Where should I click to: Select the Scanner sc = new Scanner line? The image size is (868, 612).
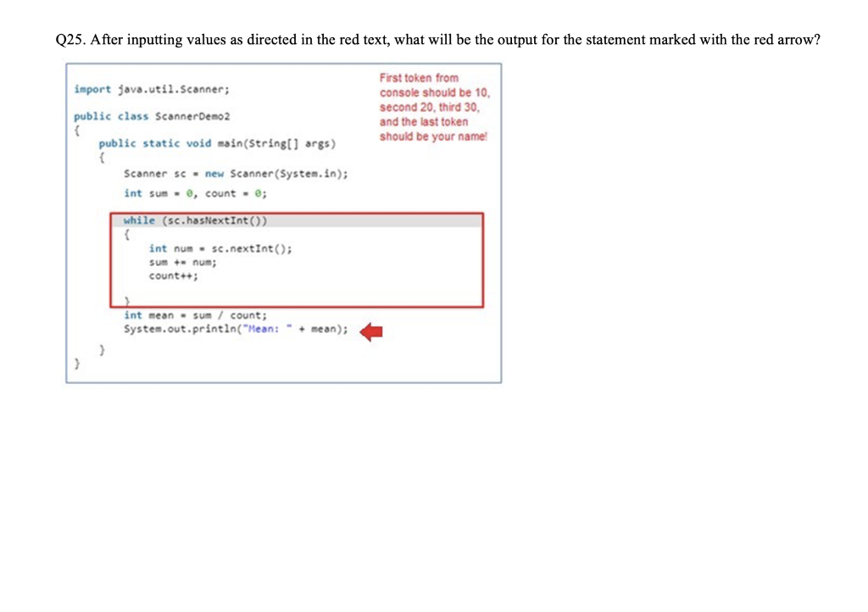(x=235, y=173)
